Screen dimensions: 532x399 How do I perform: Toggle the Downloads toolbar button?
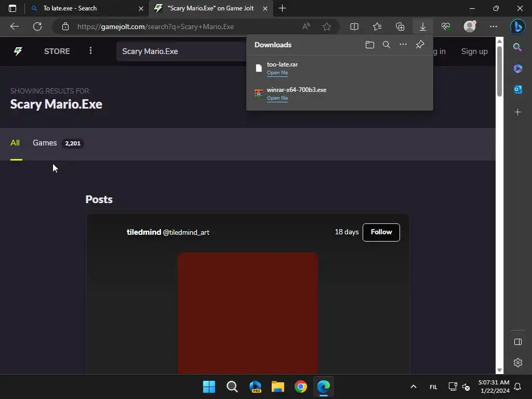pos(423,26)
